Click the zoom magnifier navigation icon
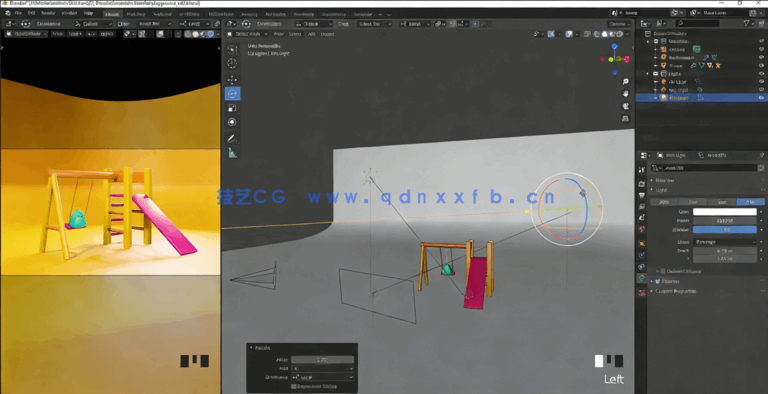 (x=625, y=81)
